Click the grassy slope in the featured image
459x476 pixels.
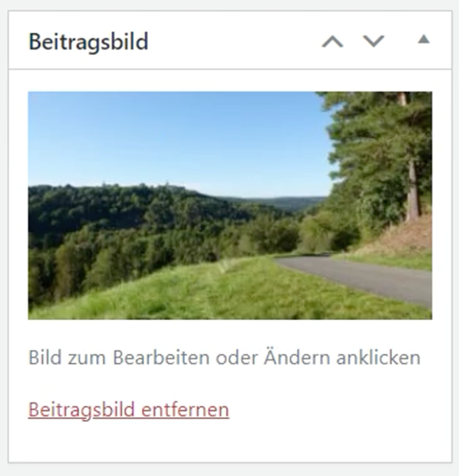pyautogui.click(x=184, y=293)
